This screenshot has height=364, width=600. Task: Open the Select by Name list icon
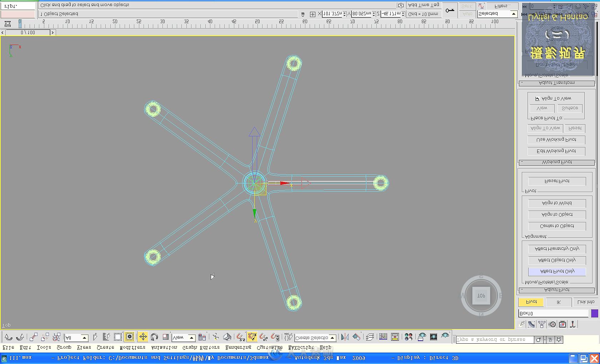pyautogui.click(x=106, y=337)
